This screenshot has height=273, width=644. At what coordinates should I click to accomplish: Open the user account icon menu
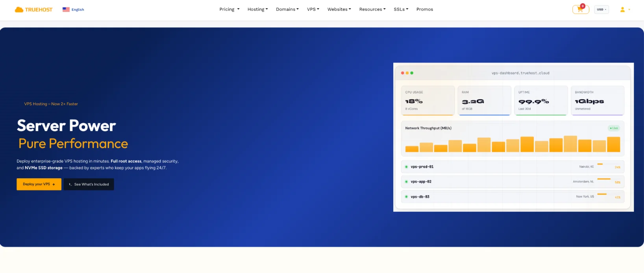(622, 9)
